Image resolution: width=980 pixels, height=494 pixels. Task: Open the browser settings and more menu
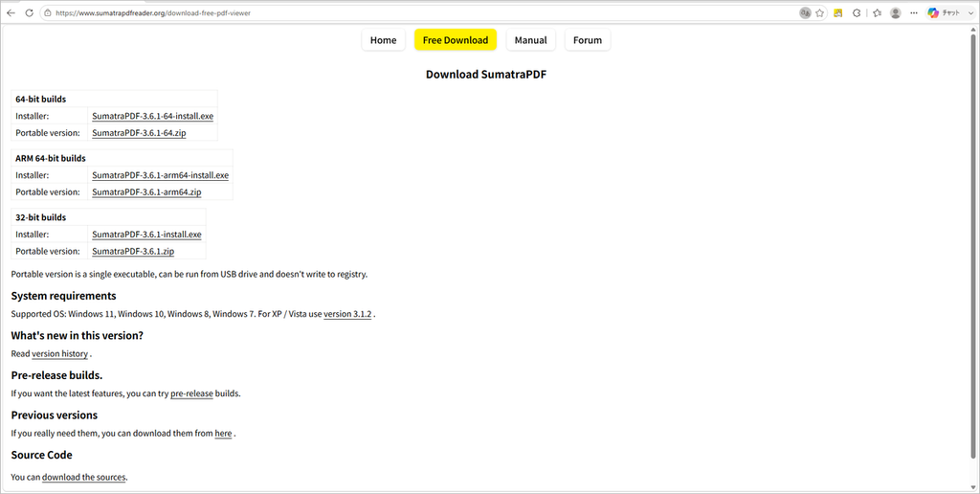[914, 12]
